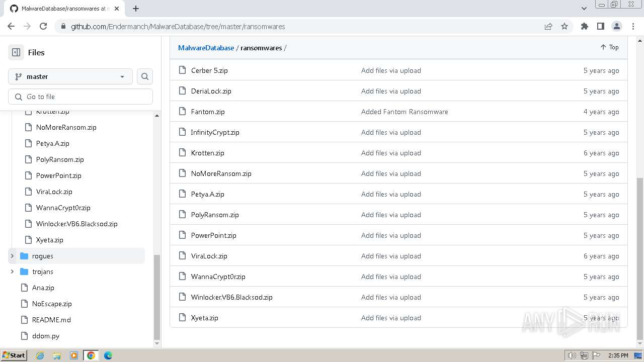
Task: Click the sidebar tree scrollbar down arrow
Action: point(157,343)
